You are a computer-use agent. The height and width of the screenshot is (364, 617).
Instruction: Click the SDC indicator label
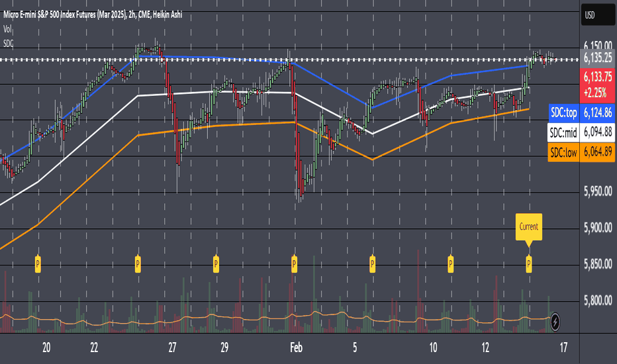8,44
